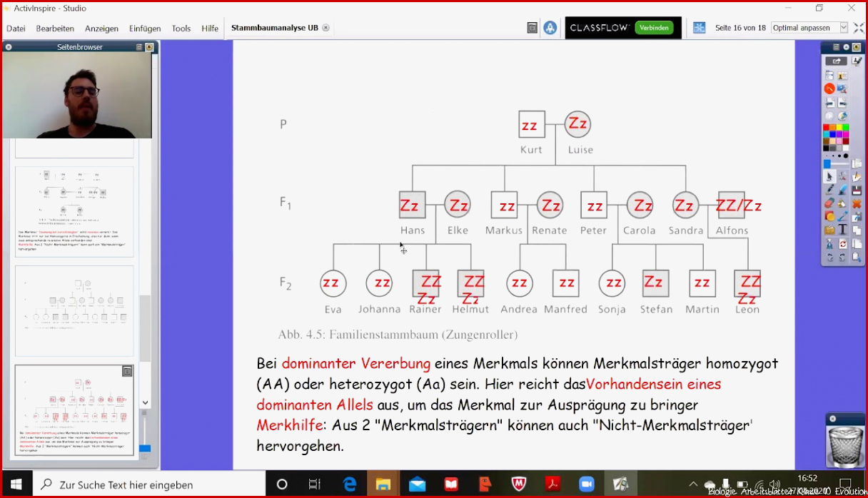Show hidden system tray icons chevron
The height and width of the screenshot is (498, 868).
(x=692, y=484)
